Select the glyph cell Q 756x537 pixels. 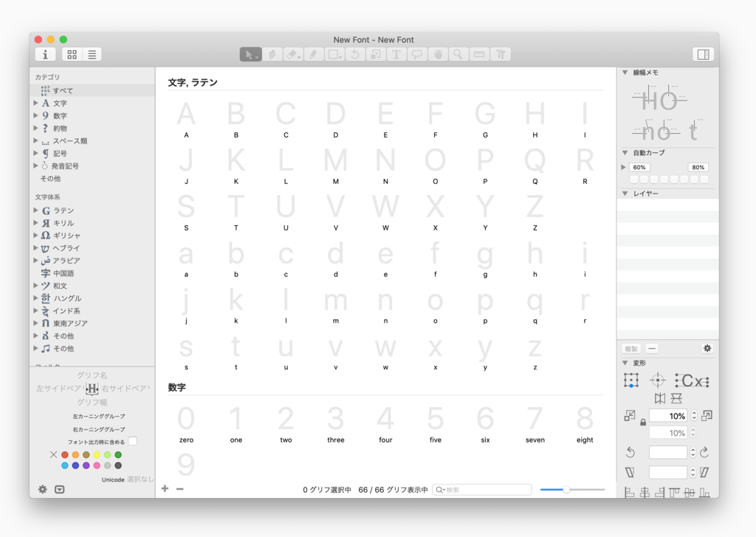click(535, 165)
